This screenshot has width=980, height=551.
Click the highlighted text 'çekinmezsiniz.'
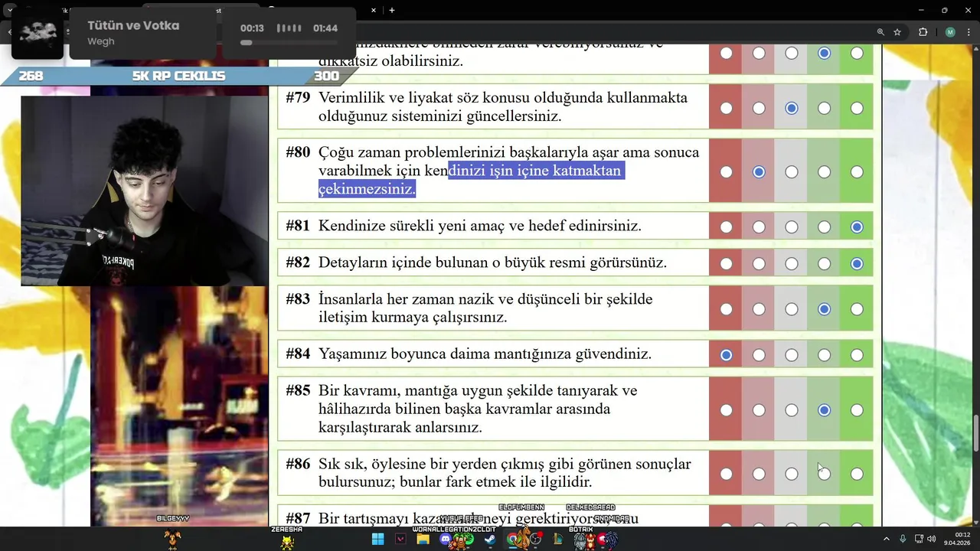click(x=367, y=189)
